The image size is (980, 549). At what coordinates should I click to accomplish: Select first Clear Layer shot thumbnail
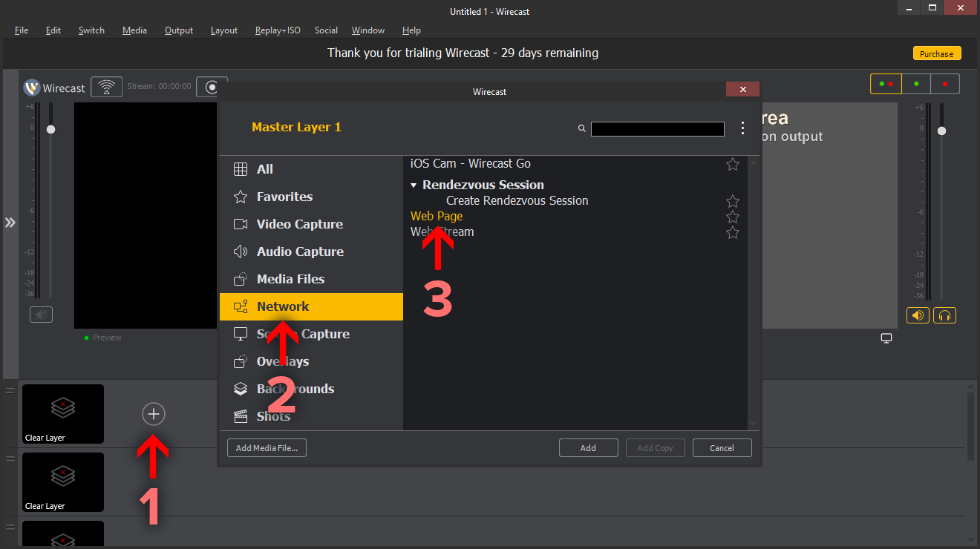point(63,413)
